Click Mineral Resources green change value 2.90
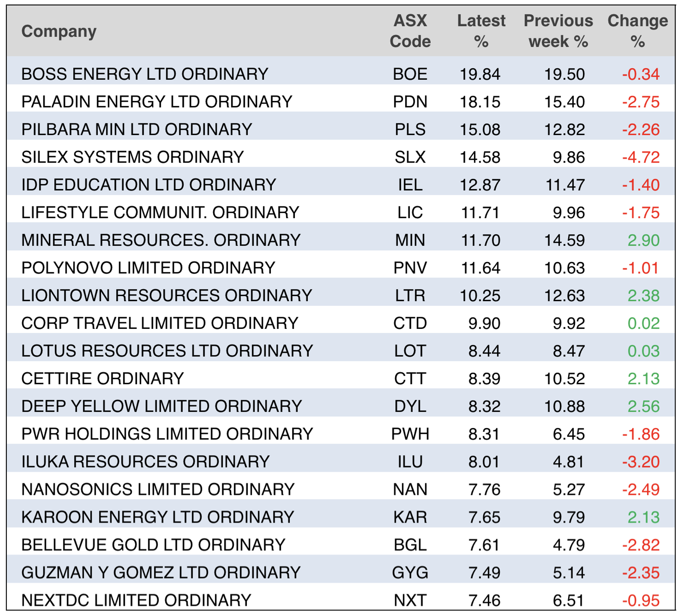Screen dimensions: 678x616 [x=643, y=240]
